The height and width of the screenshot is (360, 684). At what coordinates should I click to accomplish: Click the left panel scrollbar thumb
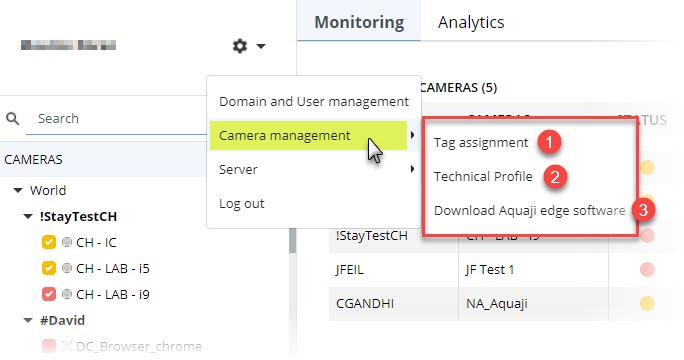pos(292,240)
